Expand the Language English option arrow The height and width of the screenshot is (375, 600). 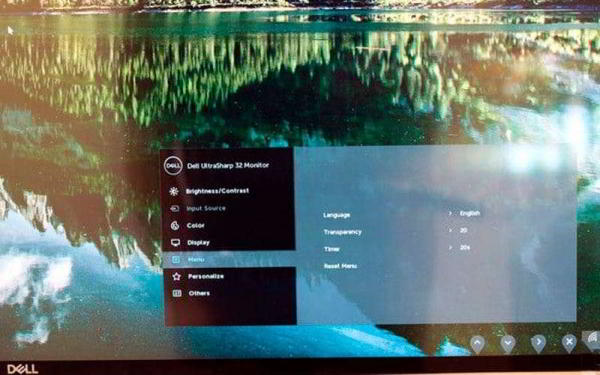[x=450, y=213]
